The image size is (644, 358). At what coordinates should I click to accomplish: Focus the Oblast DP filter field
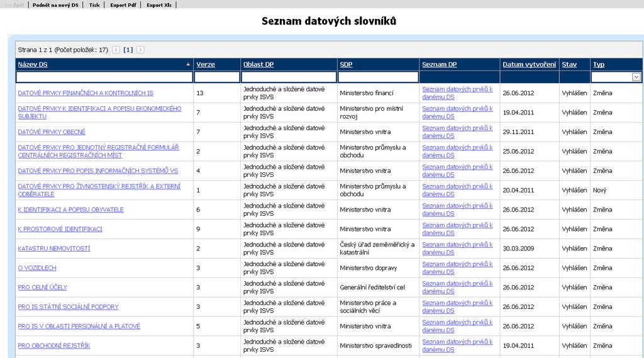(289, 77)
